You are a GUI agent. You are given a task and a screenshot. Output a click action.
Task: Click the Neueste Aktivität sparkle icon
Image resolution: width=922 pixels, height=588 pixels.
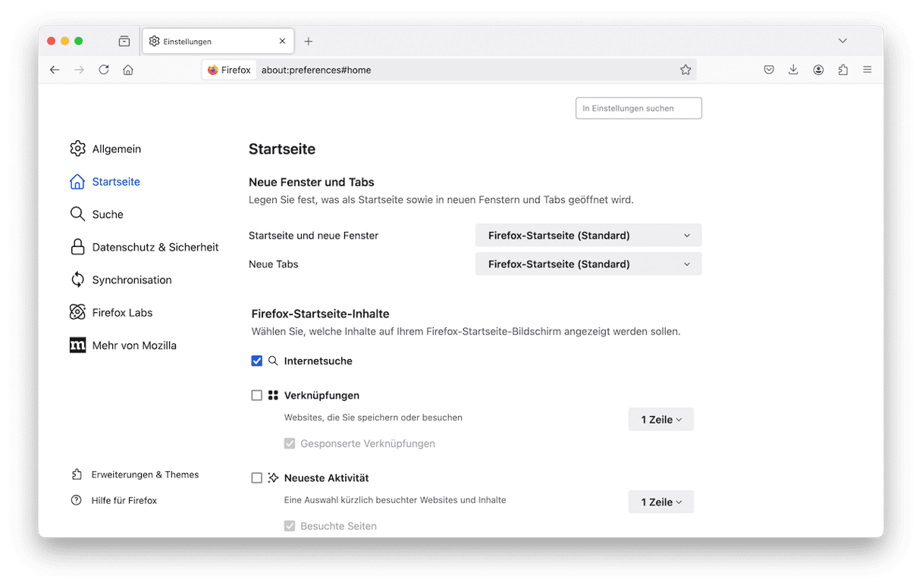coord(273,477)
